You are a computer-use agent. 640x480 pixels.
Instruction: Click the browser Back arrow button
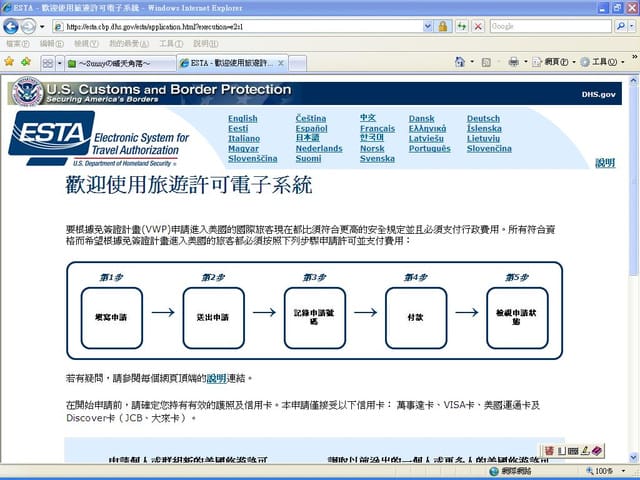11,26
